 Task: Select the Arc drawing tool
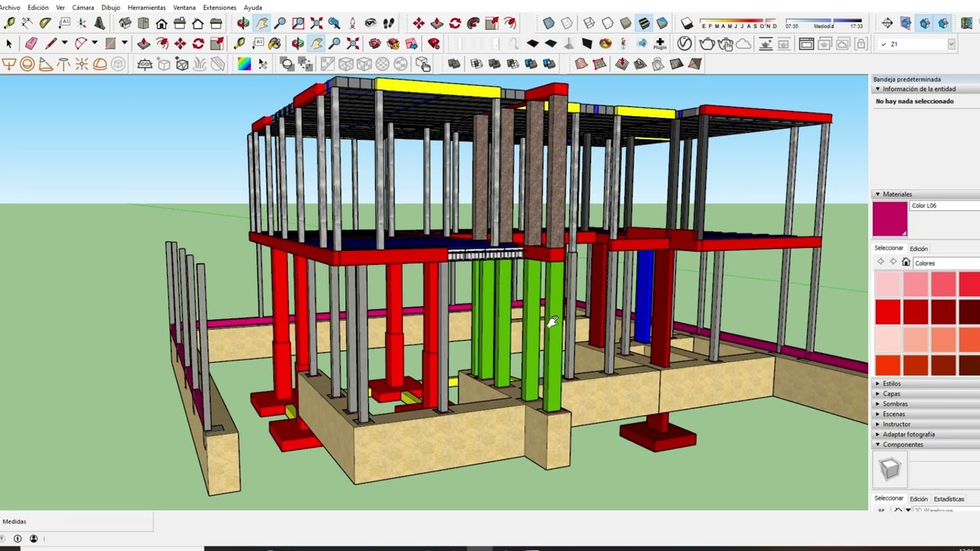click(x=80, y=44)
